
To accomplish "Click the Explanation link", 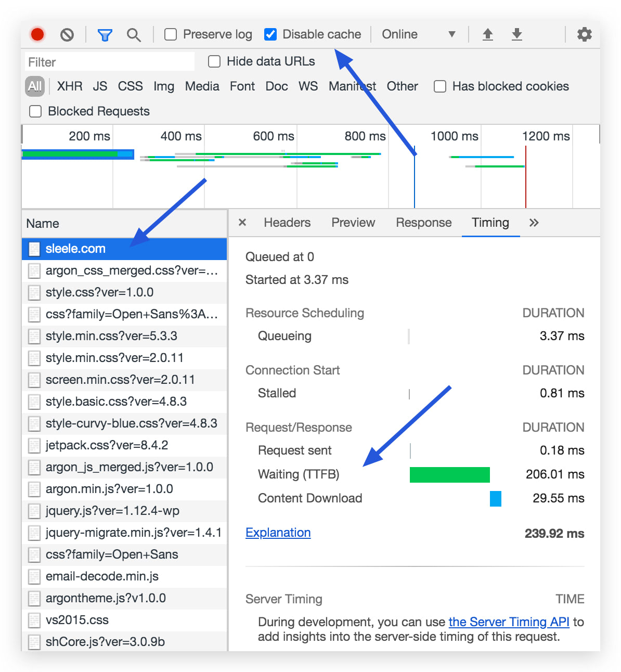I will click(278, 533).
